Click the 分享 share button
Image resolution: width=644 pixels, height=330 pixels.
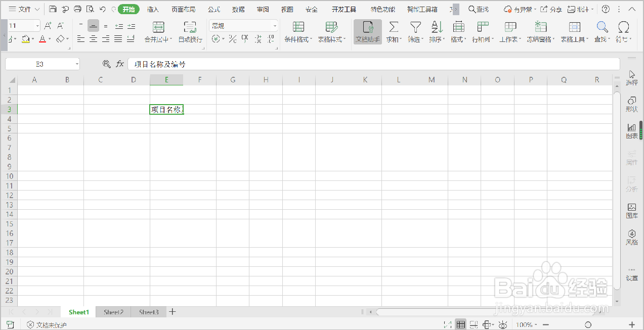(551, 9)
